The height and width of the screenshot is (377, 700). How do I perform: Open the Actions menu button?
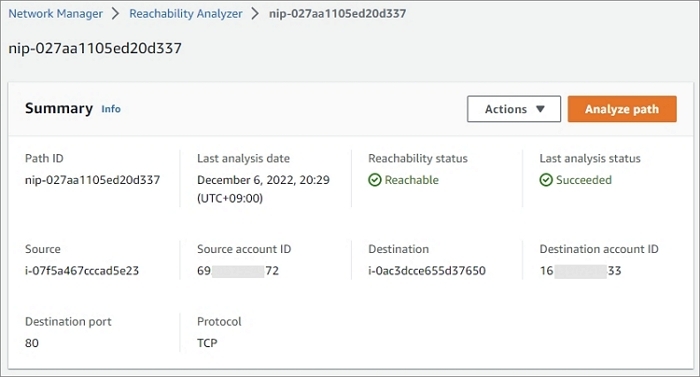(x=514, y=109)
